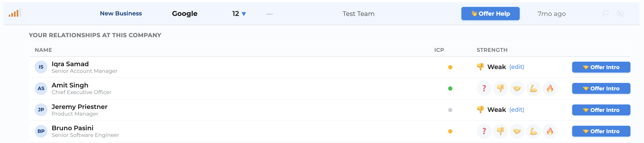
Task: Open the New Business link
Action: pos(121,14)
